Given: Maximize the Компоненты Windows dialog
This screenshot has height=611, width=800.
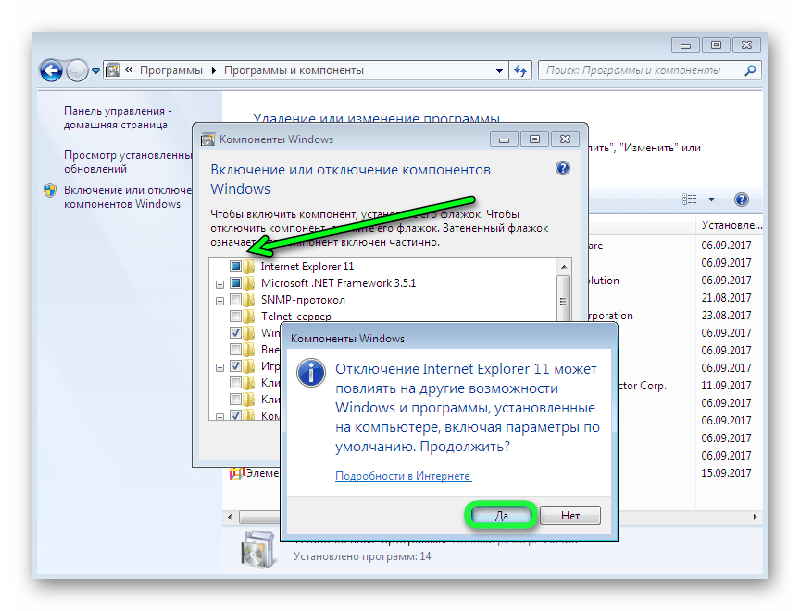Looking at the screenshot, I should click(x=535, y=139).
